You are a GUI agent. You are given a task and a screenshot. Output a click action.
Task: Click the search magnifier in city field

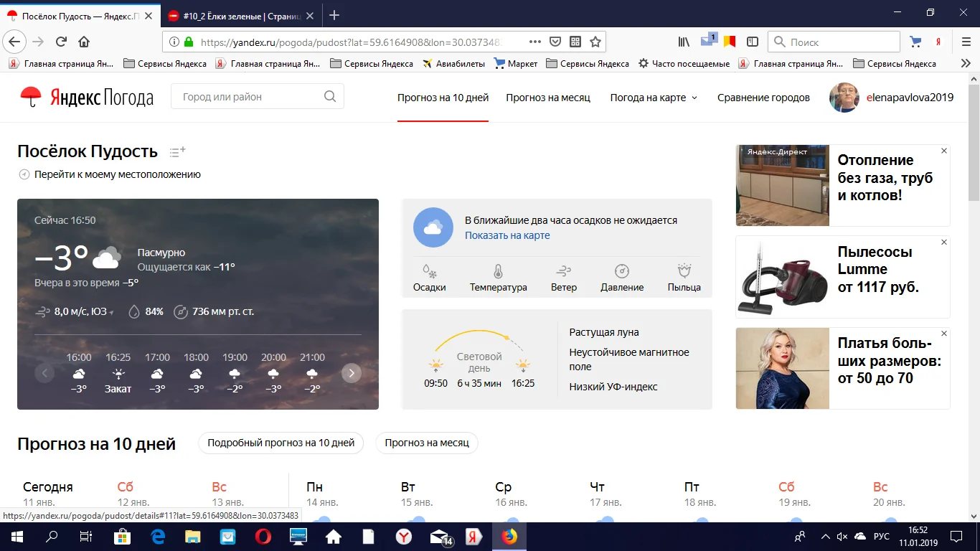point(330,97)
